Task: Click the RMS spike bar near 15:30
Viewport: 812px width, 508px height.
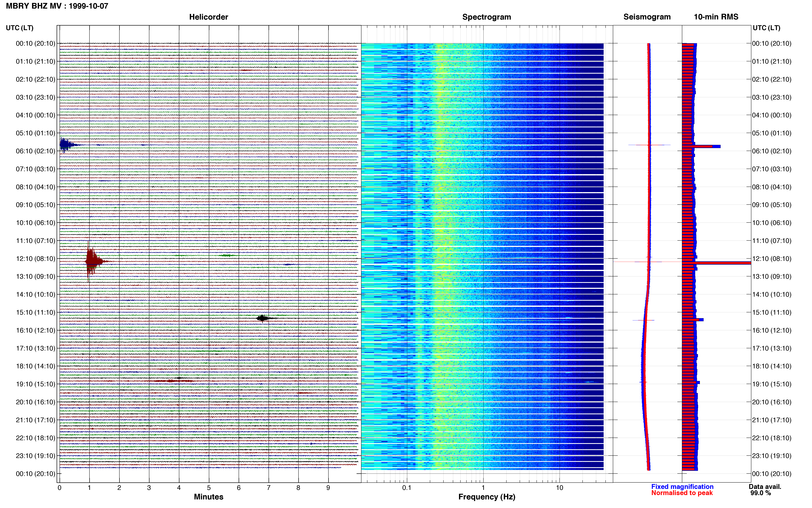Action: click(x=693, y=320)
